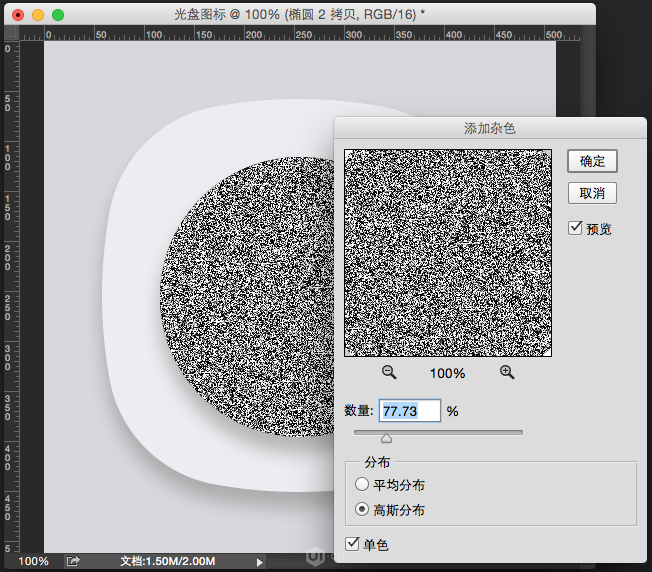Click the 文档:1.50M/2.00M status text
Image resolution: width=652 pixels, height=572 pixels.
click(168, 561)
